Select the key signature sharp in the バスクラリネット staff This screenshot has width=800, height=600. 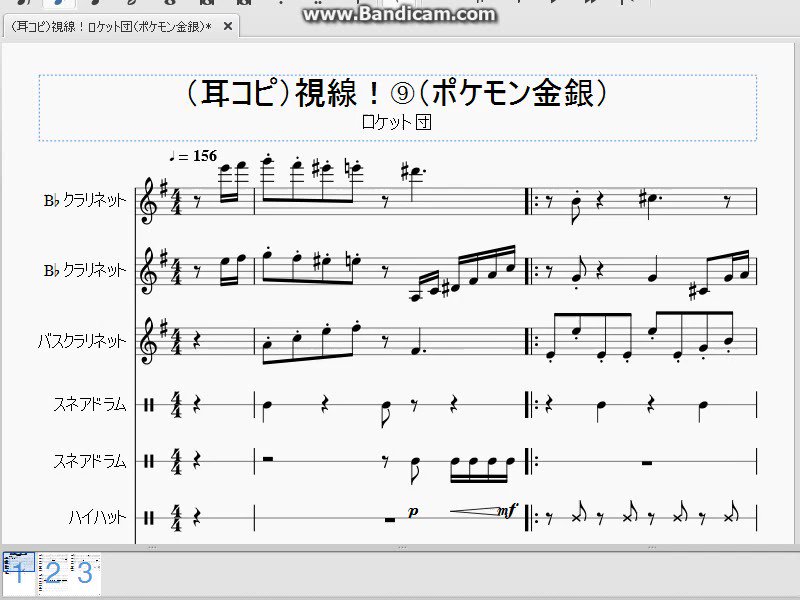[x=163, y=330]
